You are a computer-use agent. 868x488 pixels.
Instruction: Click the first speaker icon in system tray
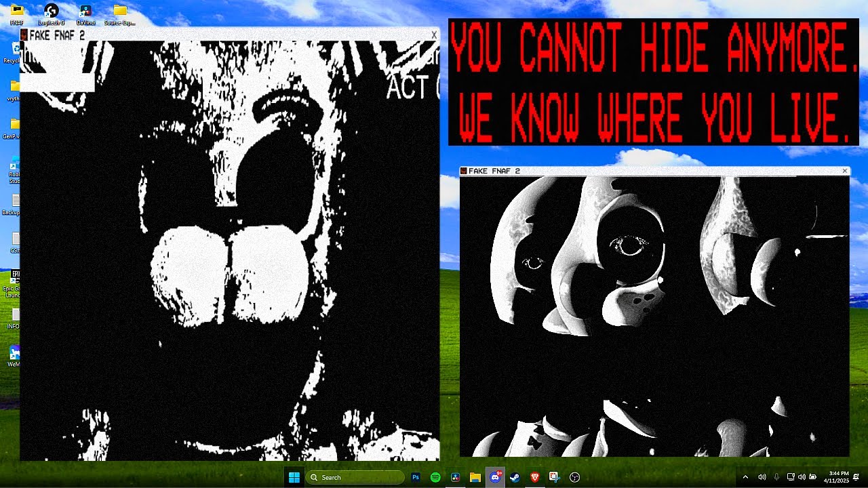tap(762, 477)
